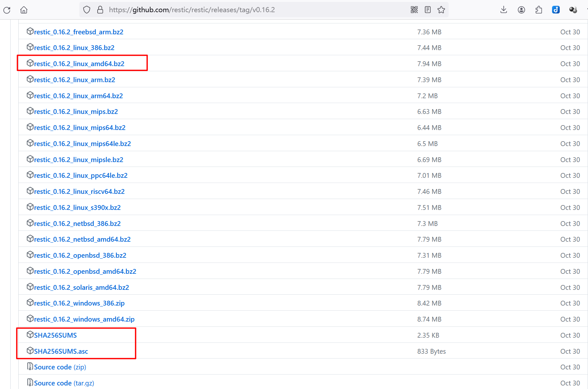This screenshot has width=588, height=389.
Task: Click the package icon beside restic_0.16.2_linux_amd64.bz2
Action: click(x=30, y=63)
